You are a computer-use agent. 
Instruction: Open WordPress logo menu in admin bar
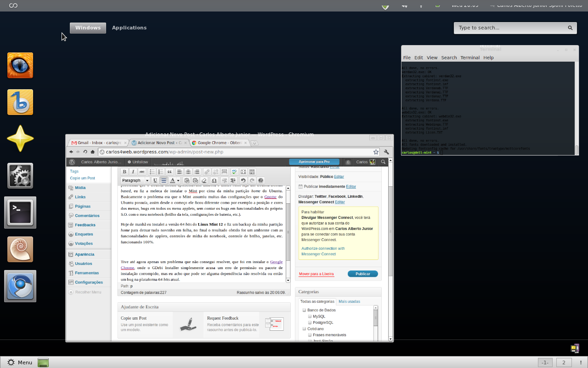coord(72,162)
